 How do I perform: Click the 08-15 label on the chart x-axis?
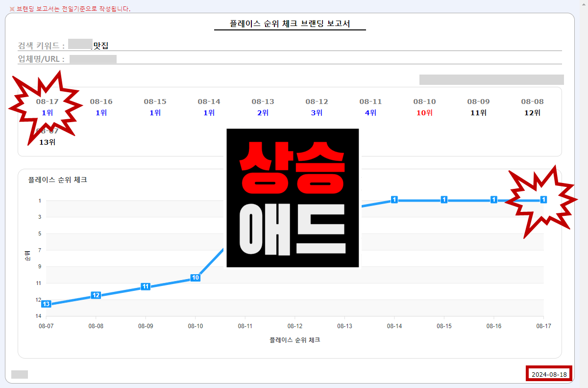click(x=444, y=326)
